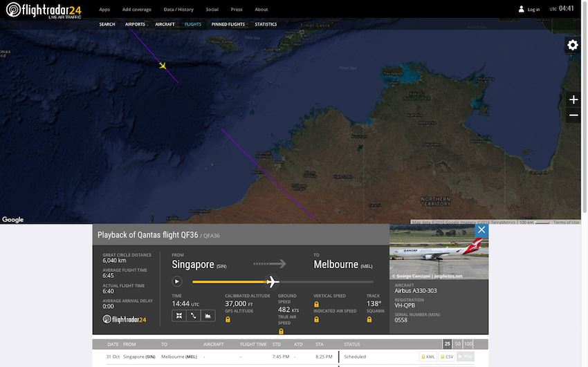Download KML for the 31 Oct flight
This screenshot has height=367, width=588.
point(428,357)
